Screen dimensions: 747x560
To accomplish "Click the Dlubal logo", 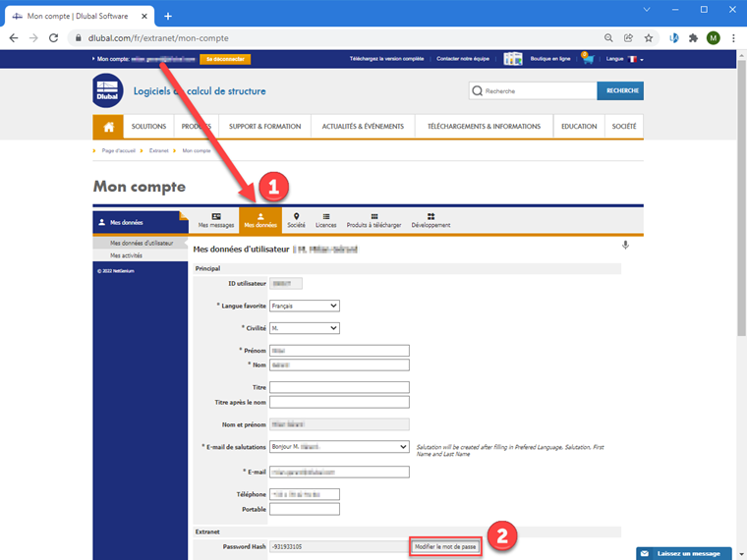I will (108, 90).
